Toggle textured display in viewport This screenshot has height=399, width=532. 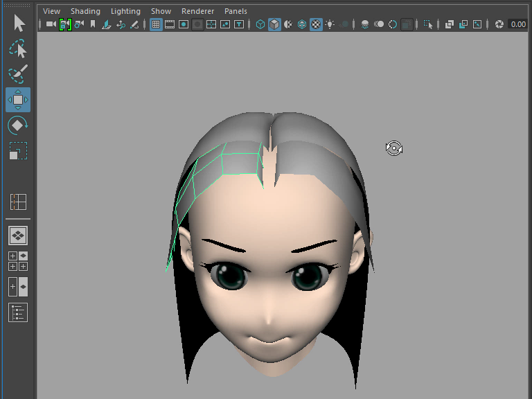click(x=316, y=24)
